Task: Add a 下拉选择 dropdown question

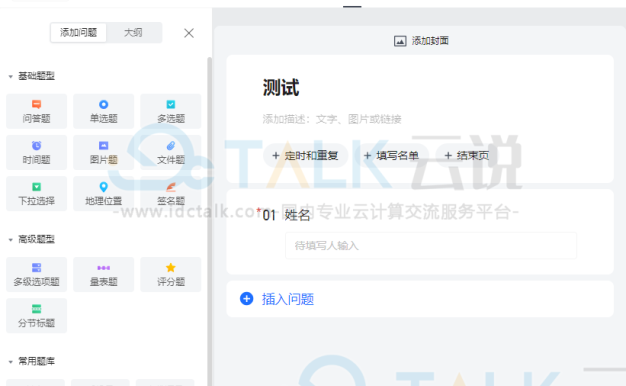Action: click(x=36, y=194)
